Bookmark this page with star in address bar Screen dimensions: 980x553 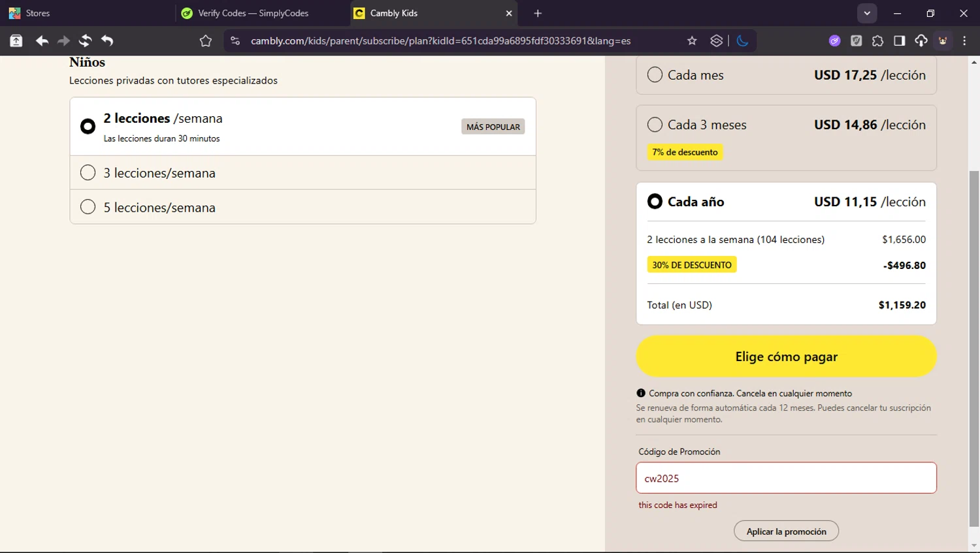pos(692,40)
